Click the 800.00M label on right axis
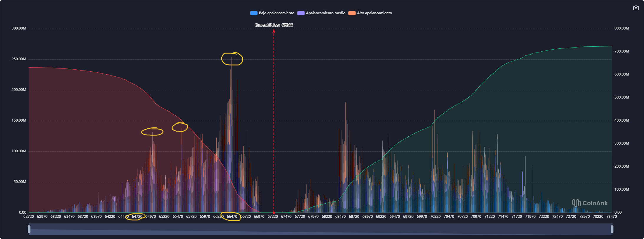The image size is (644, 239). tap(622, 28)
